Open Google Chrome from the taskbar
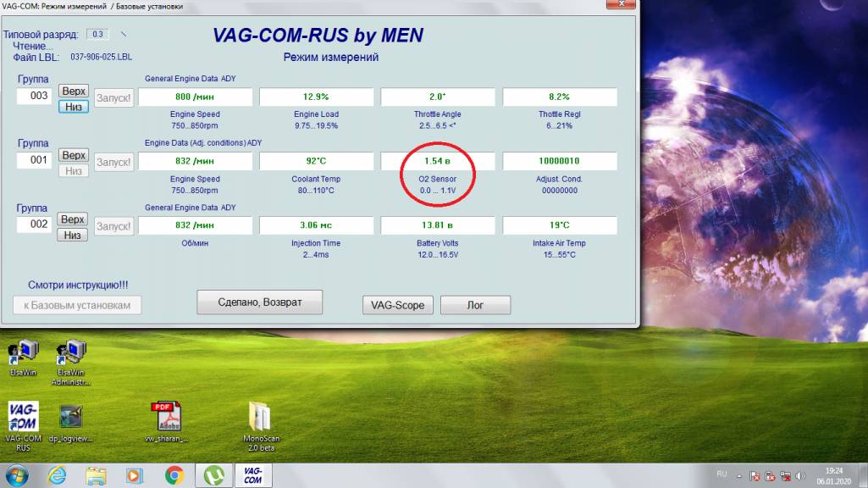The height and width of the screenshot is (488, 868). coord(174,475)
